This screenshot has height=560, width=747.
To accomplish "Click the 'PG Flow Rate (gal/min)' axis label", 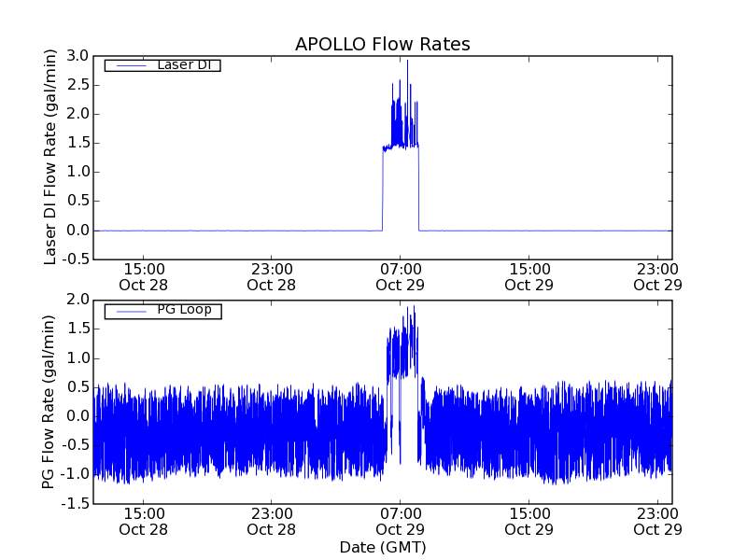I will pyautogui.click(x=49, y=402).
